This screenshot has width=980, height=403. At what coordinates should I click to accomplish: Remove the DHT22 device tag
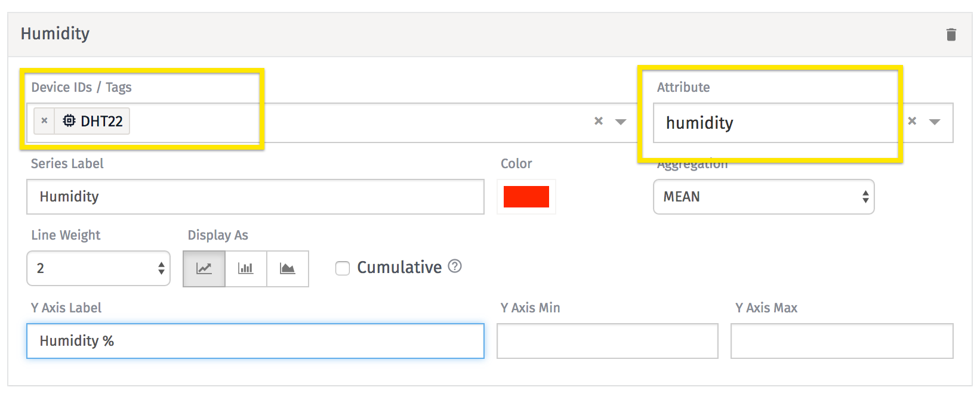(x=44, y=121)
